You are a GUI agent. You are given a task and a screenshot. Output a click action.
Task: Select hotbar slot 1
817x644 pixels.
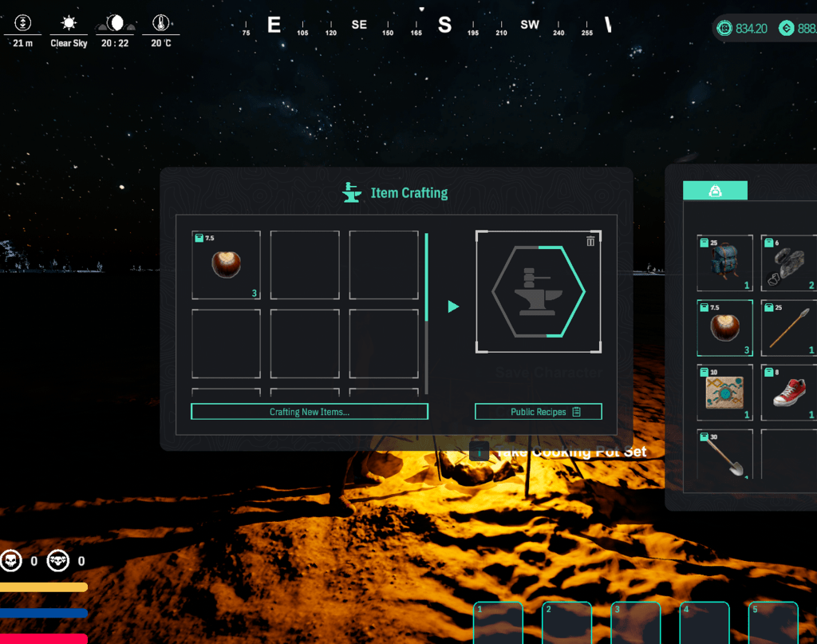(498, 623)
